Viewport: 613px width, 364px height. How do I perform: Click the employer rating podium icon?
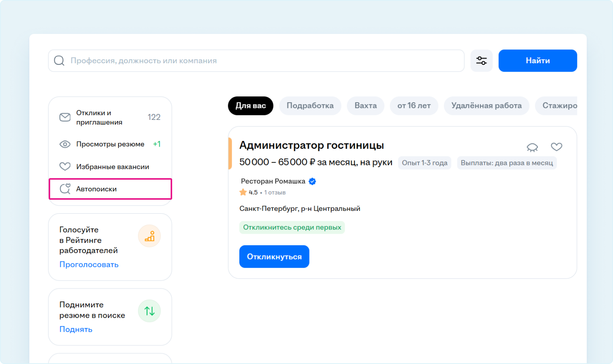149,236
